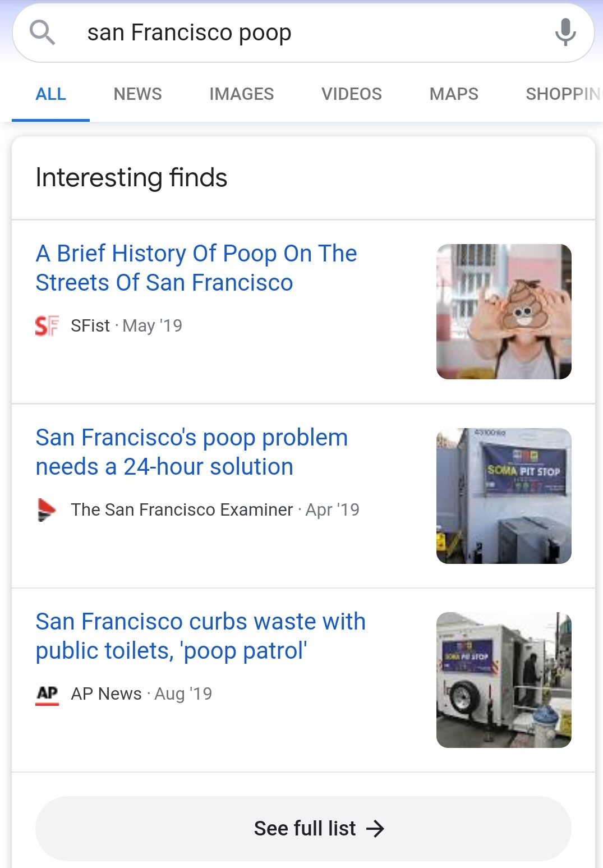Open the '24-hour solution' Examiner article
This screenshot has height=868, width=603.
click(192, 452)
